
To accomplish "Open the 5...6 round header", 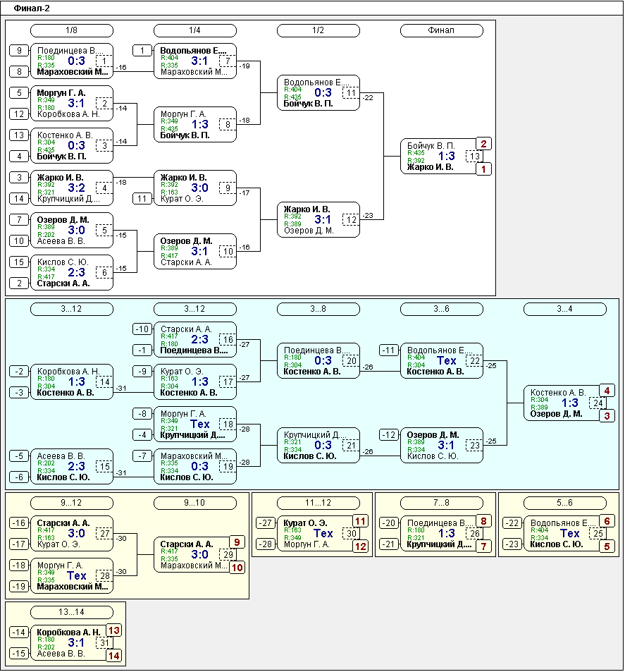I will 565,503.
